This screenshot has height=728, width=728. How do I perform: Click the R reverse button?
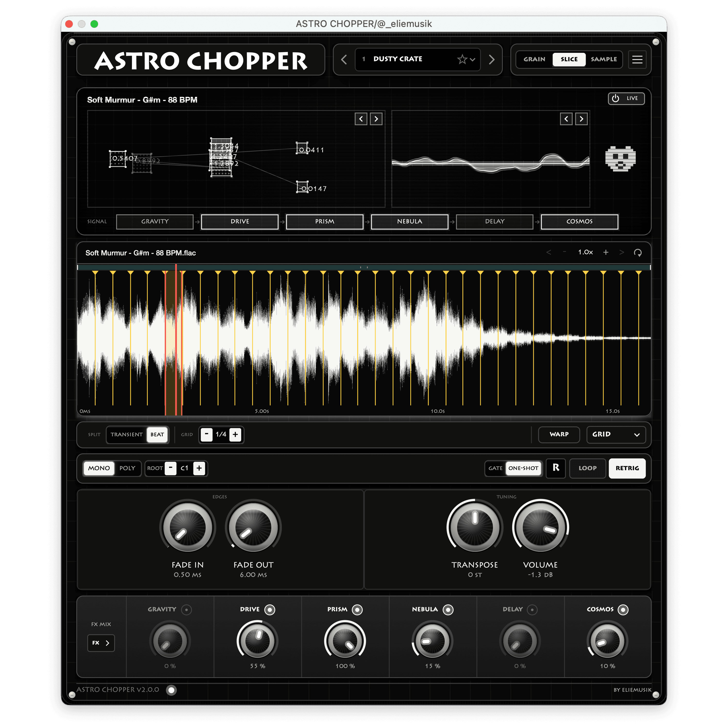click(x=556, y=468)
